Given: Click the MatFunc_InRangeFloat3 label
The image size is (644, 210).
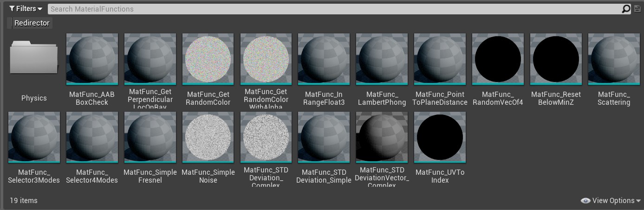Looking at the screenshot, I should 324,98.
